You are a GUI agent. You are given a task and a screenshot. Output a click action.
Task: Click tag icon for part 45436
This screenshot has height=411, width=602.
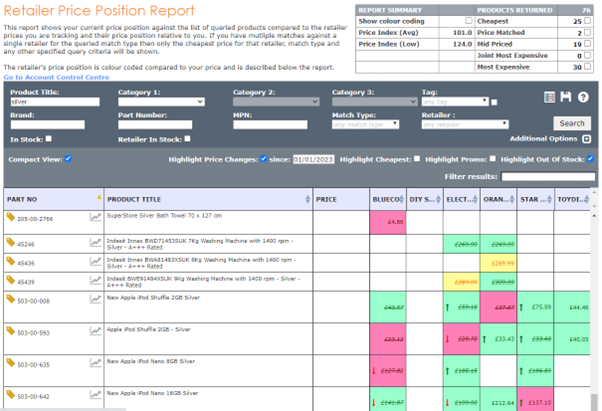[x=11, y=261]
